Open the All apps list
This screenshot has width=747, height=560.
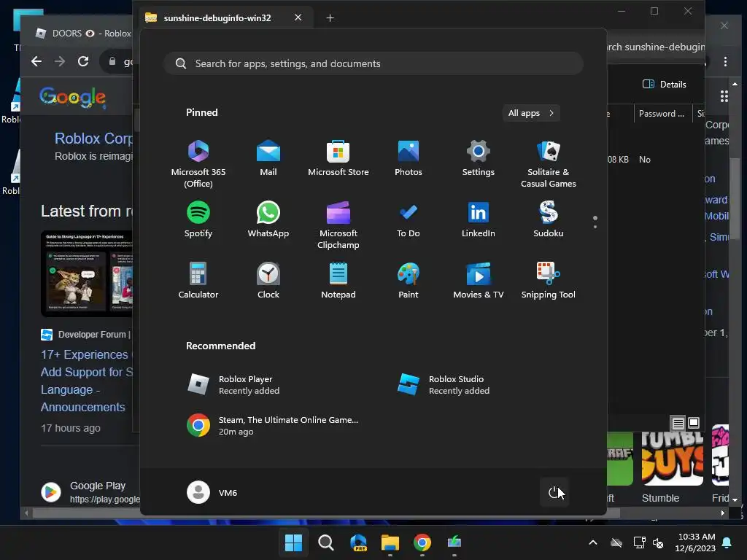(x=531, y=113)
